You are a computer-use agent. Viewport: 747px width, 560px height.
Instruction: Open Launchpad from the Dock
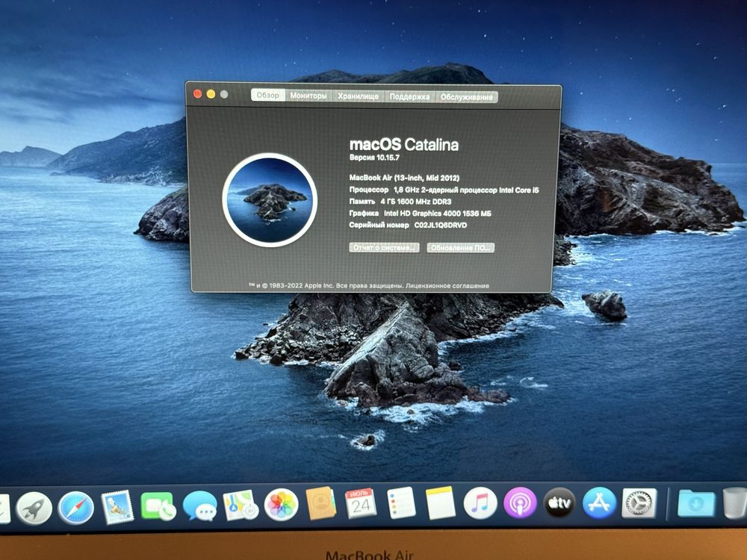click(34, 508)
